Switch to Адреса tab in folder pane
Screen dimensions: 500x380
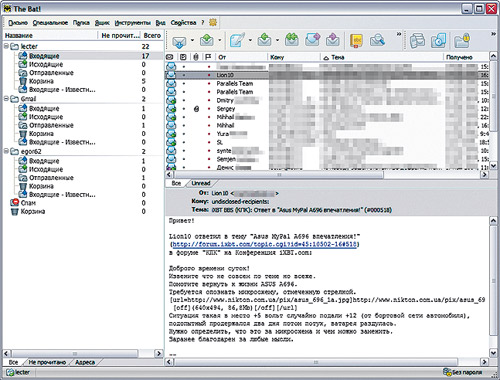85,362
